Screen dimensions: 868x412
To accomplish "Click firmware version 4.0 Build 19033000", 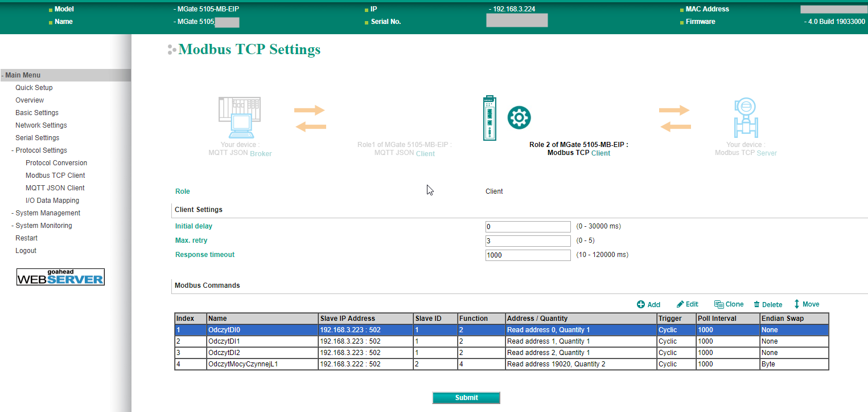I will click(836, 22).
